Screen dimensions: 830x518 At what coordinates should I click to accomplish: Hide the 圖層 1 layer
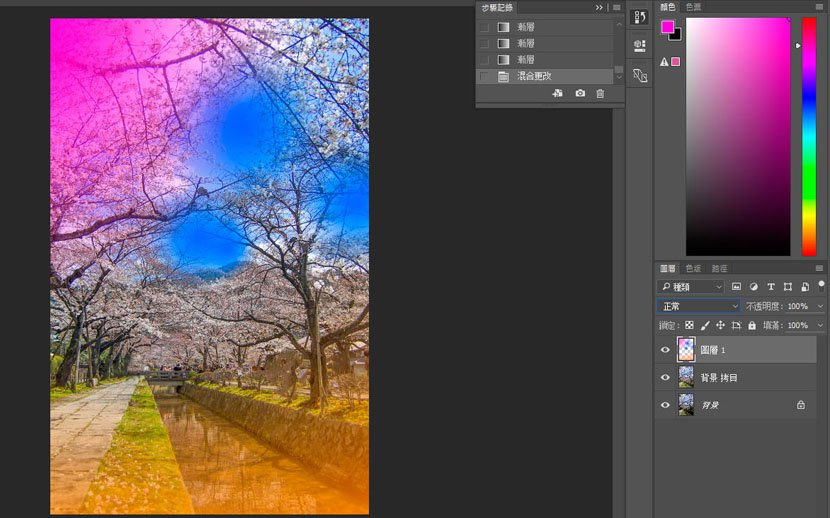click(x=665, y=350)
